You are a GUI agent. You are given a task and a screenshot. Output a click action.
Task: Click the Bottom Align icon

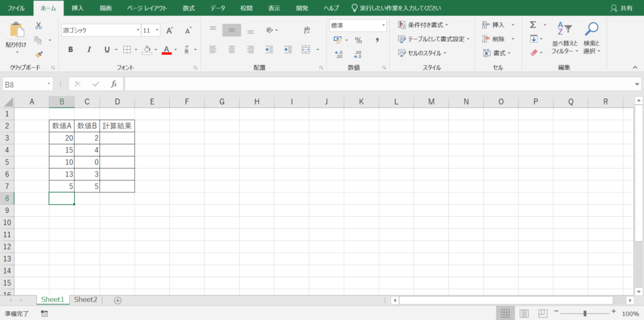pos(250,30)
